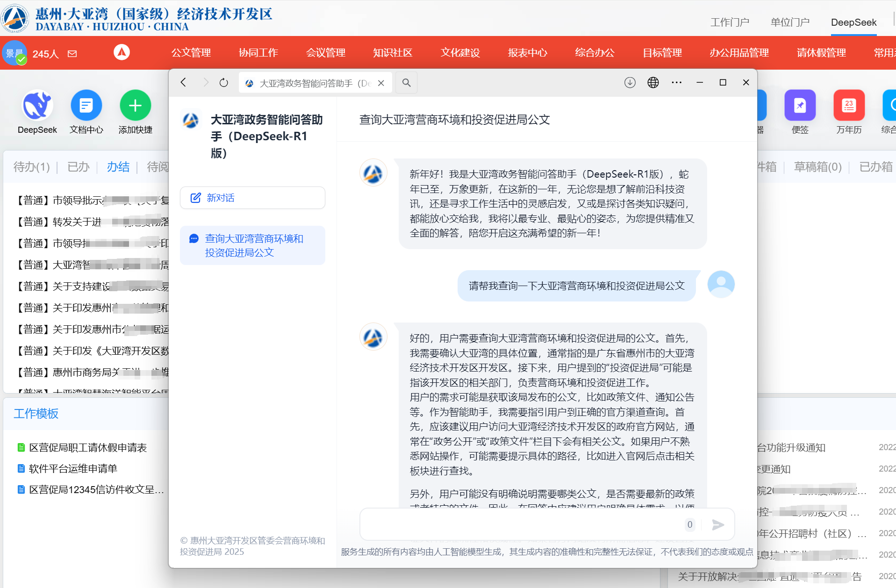
Task: Click the user message 请帮我查询一下大亚湾营商环境和投资促进局公文
Action: click(577, 286)
